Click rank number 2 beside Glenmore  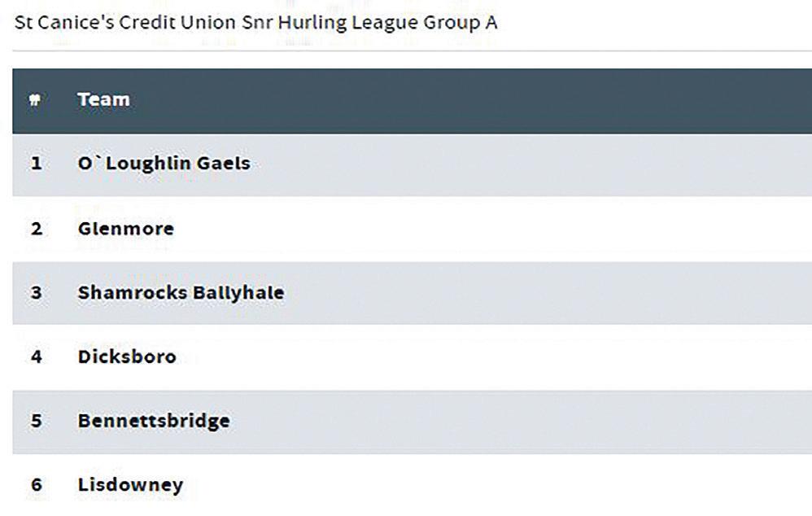pyautogui.click(x=37, y=229)
